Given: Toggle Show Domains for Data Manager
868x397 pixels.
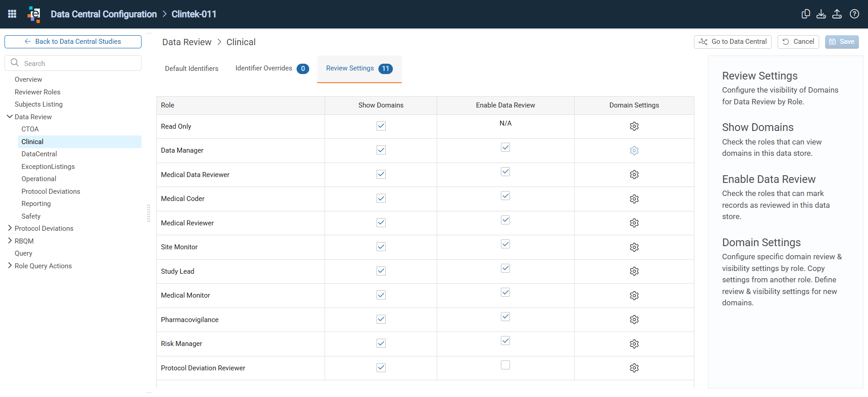Looking at the screenshot, I should [x=381, y=150].
